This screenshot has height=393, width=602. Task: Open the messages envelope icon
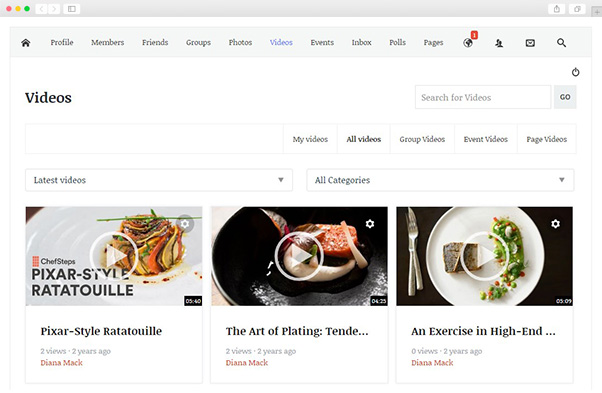[530, 43]
